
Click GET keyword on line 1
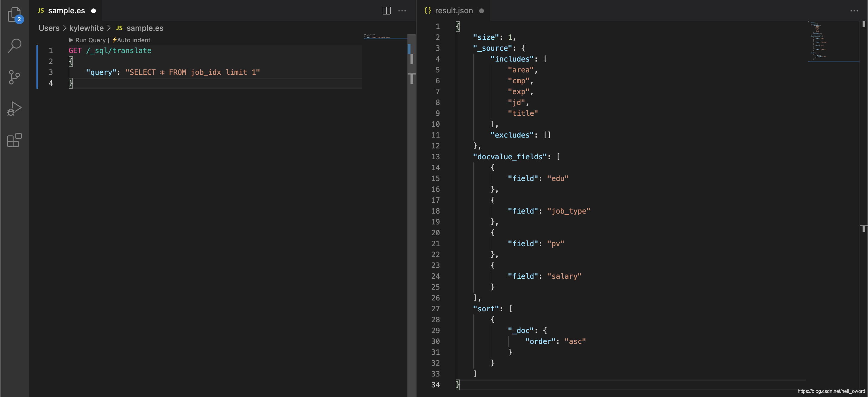[x=75, y=51]
